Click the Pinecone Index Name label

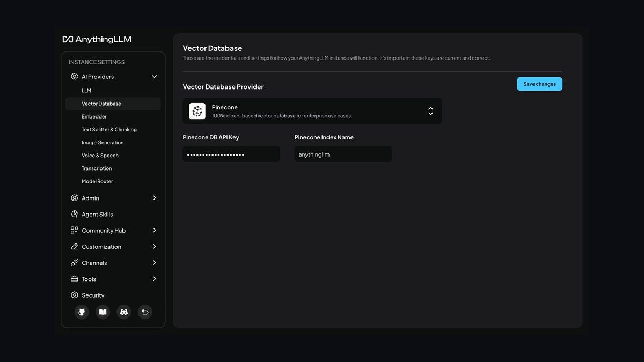click(x=324, y=137)
